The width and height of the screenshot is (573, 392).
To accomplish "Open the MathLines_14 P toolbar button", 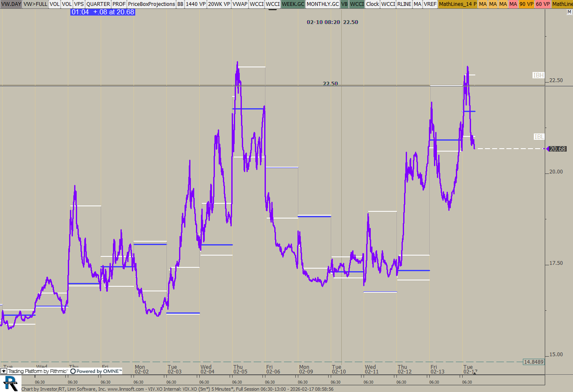I will tap(458, 4).
